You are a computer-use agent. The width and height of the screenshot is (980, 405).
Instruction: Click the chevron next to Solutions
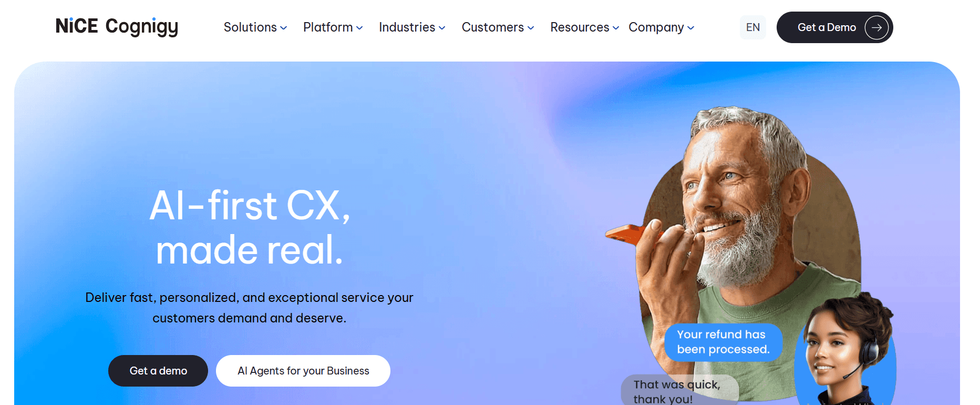284,28
